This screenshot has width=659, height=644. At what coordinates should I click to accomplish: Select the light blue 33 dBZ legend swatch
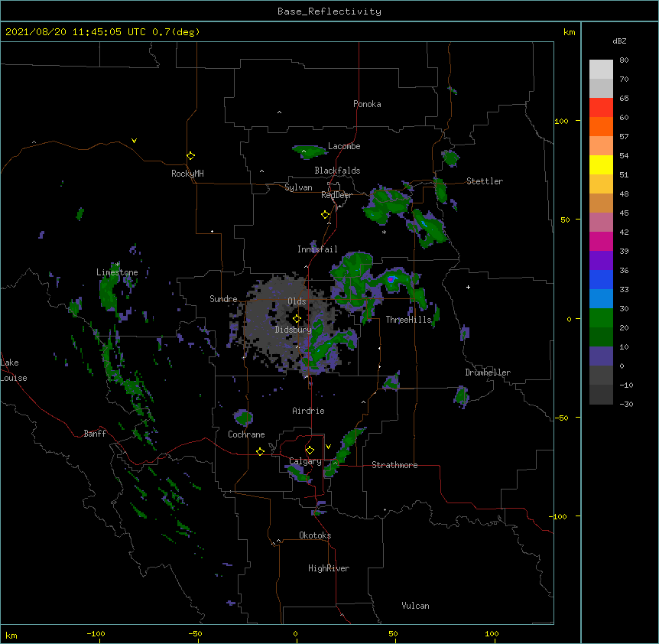coord(601,299)
